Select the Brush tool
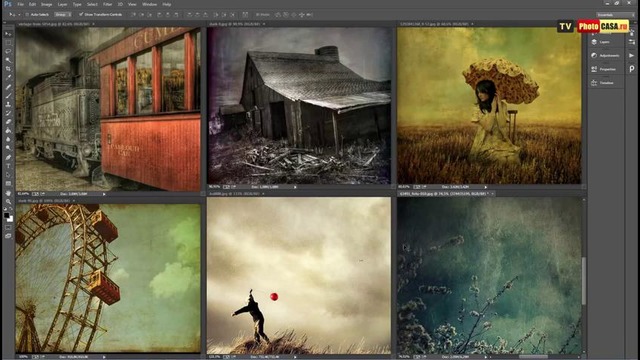The image size is (640, 360). pos(8,96)
